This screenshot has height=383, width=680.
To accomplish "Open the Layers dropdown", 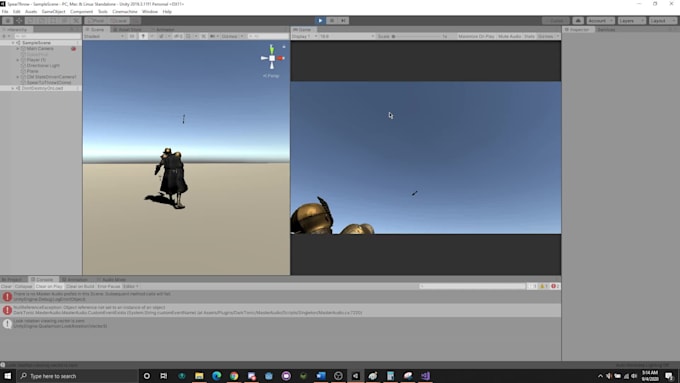I will point(631,20).
